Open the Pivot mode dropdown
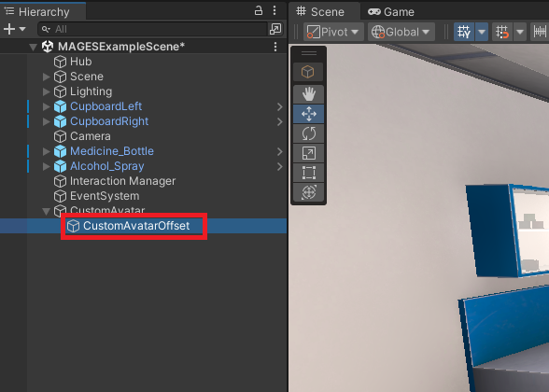549x392 pixels. 333,32
